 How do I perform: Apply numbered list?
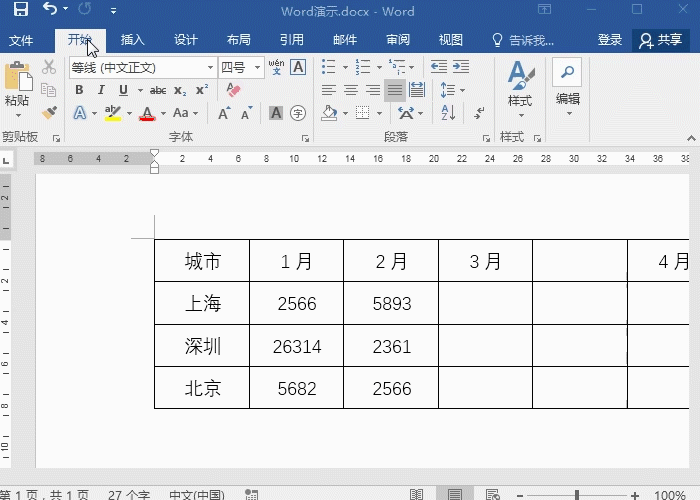click(363, 67)
